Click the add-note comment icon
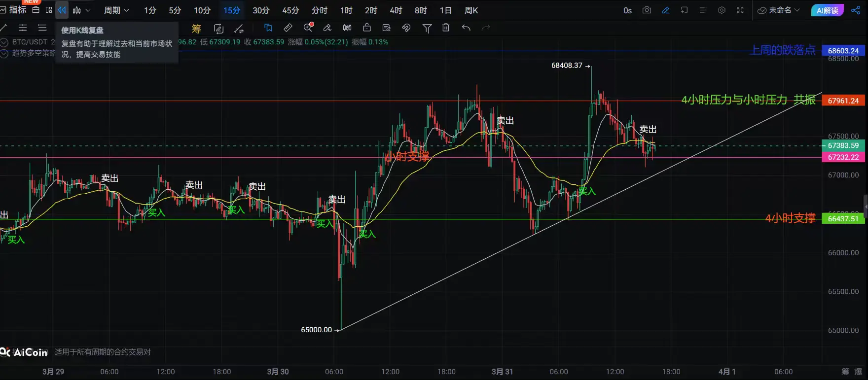 pos(684,10)
